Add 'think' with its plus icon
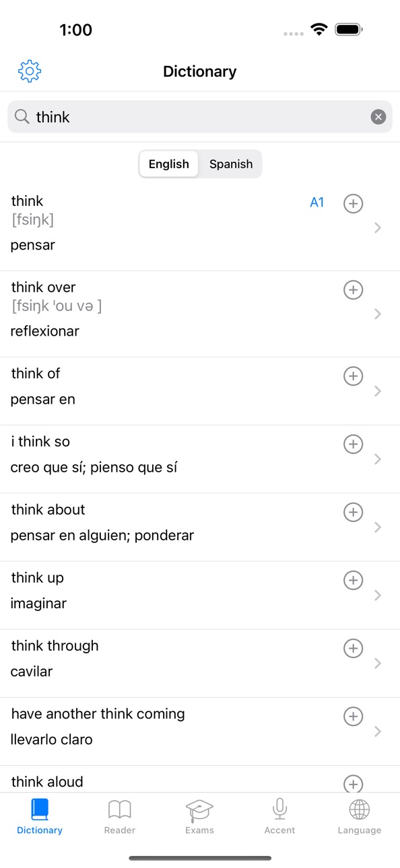Image resolution: width=400 pixels, height=868 pixels. tap(354, 203)
